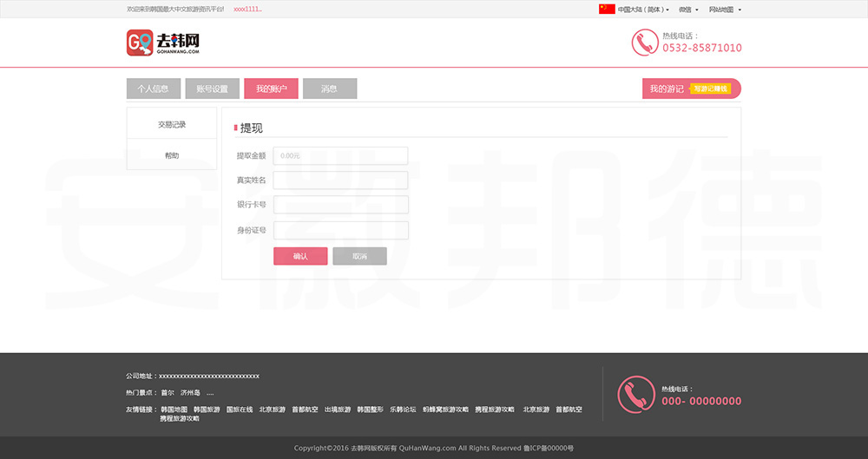Select 帮助 in the sidebar
The image size is (868, 459).
click(172, 155)
